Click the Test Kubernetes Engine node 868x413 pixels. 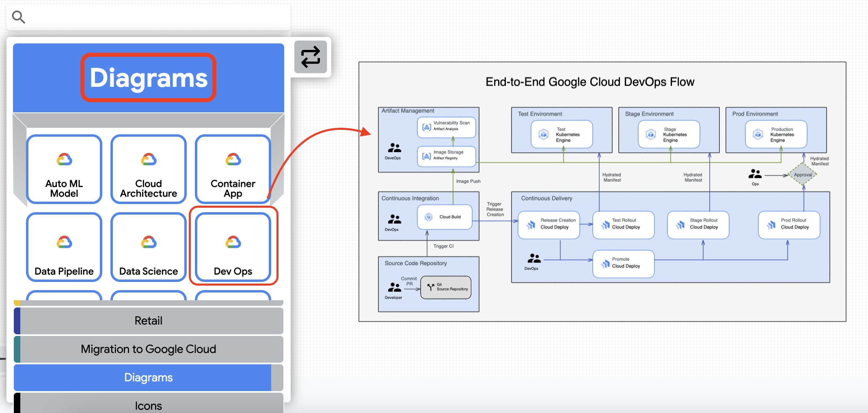[x=562, y=134]
